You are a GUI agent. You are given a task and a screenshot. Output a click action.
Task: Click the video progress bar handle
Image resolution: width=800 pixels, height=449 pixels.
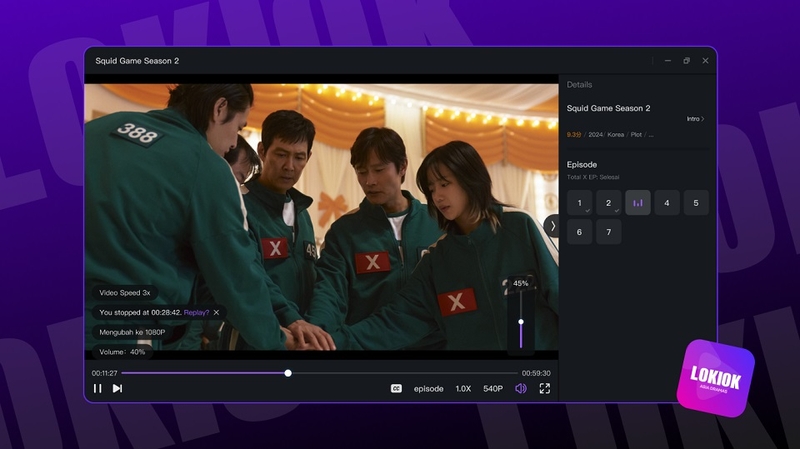[x=288, y=373]
